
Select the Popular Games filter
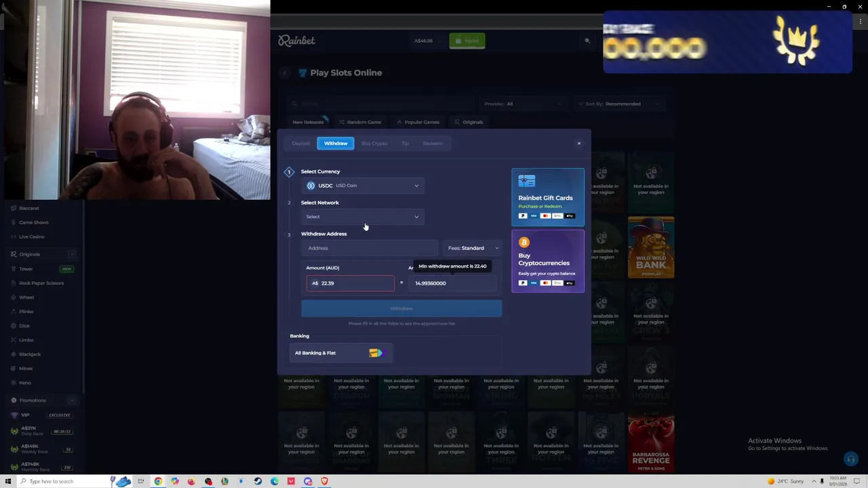(418, 122)
